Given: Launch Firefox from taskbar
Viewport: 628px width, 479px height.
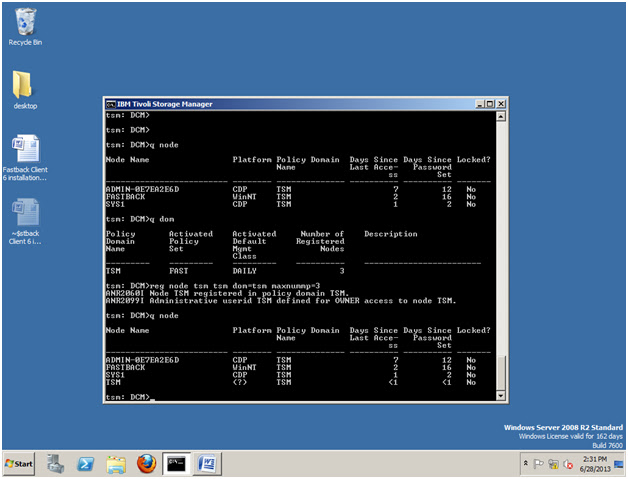Looking at the screenshot, I should [147, 464].
